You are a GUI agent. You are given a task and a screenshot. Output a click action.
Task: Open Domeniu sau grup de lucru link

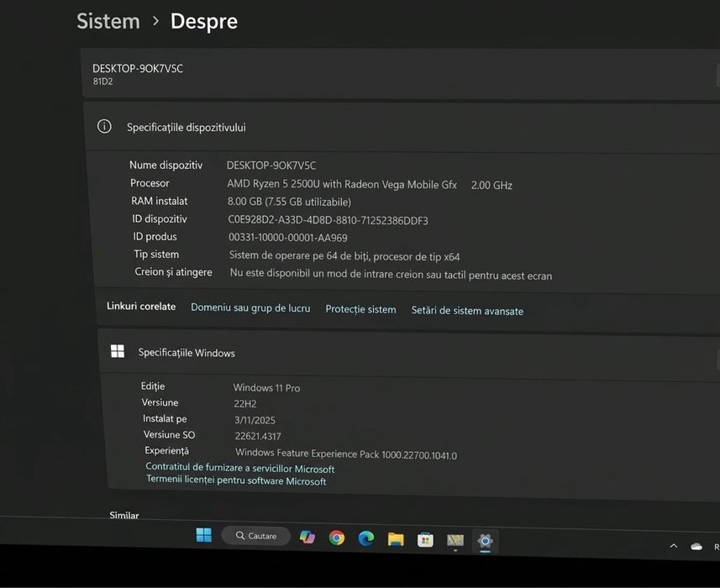(x=250, y=307)
